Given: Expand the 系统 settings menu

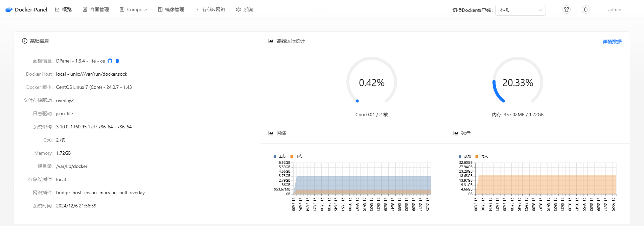Looking at the screenshot, I should coord(245,9).
